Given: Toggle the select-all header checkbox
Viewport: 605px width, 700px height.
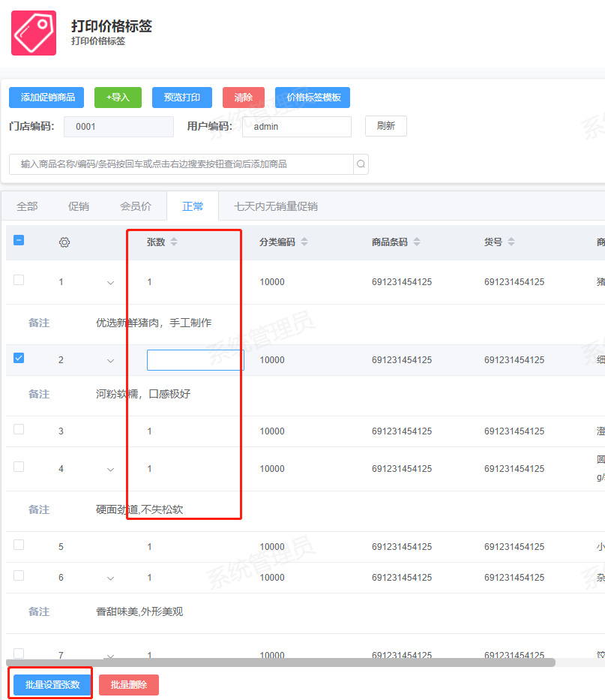Looking at the screenshot, I should 19,241.
